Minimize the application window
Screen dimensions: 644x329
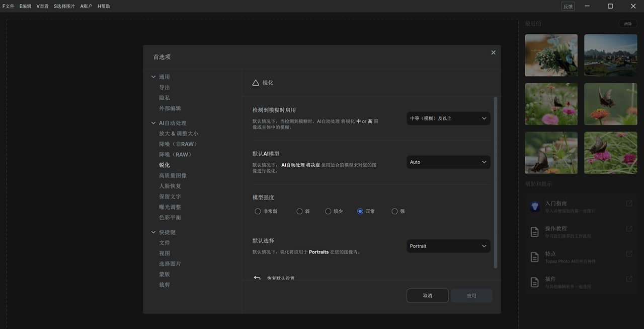587,6
